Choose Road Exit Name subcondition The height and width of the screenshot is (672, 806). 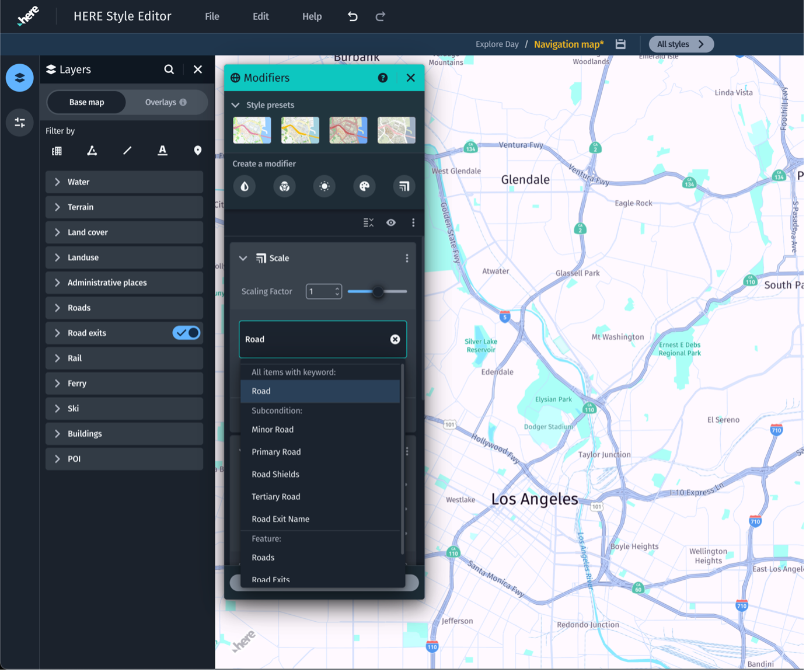(x=320, y=520)
